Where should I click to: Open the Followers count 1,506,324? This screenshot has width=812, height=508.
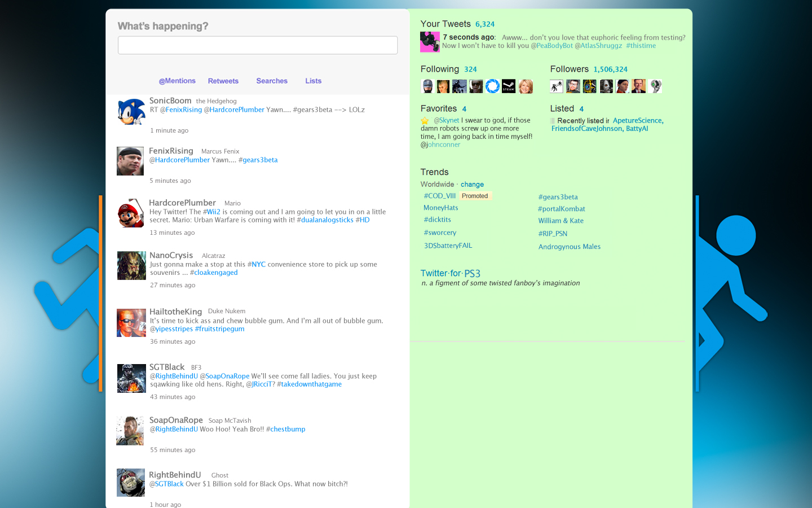610,69
